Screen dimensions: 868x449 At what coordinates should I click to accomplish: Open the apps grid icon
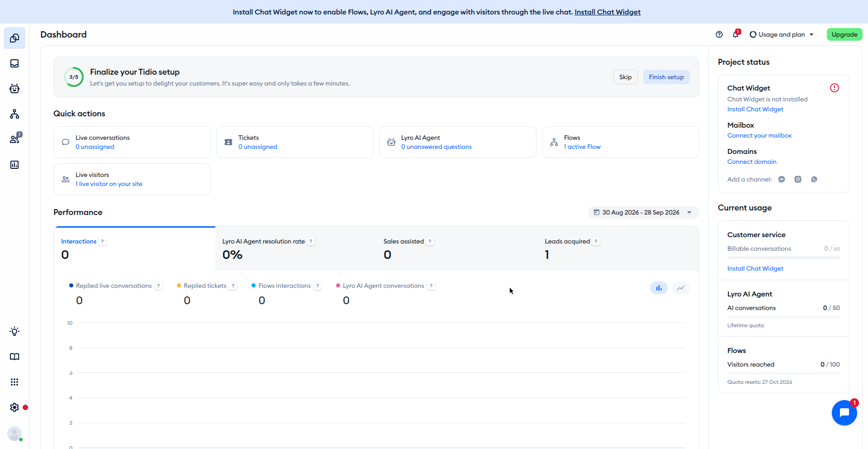[14, 382]
